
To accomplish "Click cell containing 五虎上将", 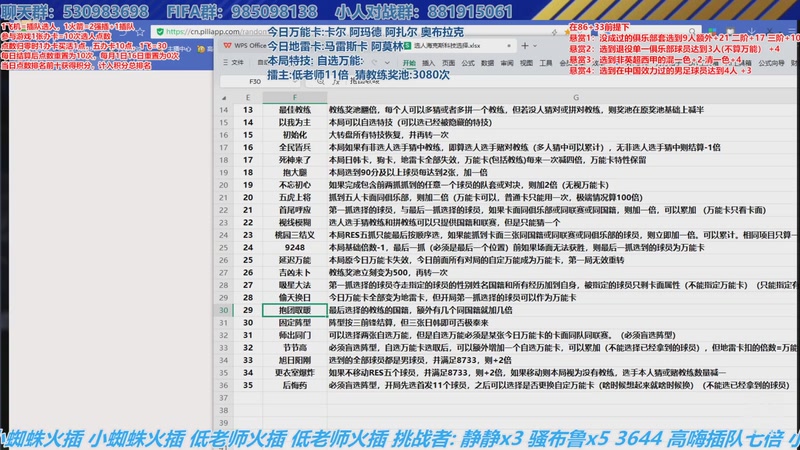I will point(294,197).
